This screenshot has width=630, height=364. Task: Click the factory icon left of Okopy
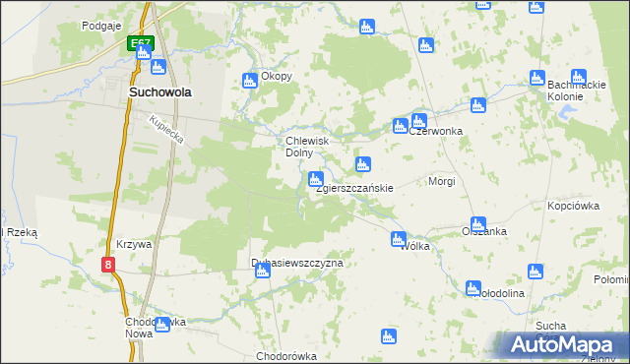click(x=250, y=81)
